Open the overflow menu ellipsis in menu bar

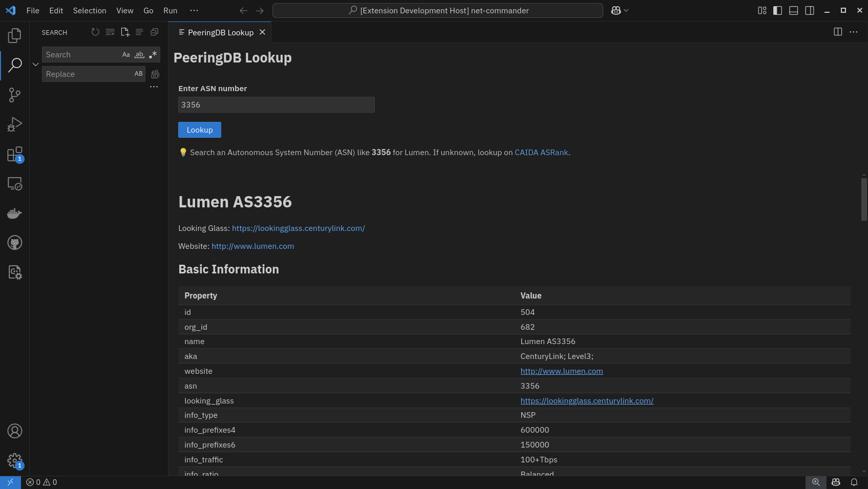(x=194, y=10)
